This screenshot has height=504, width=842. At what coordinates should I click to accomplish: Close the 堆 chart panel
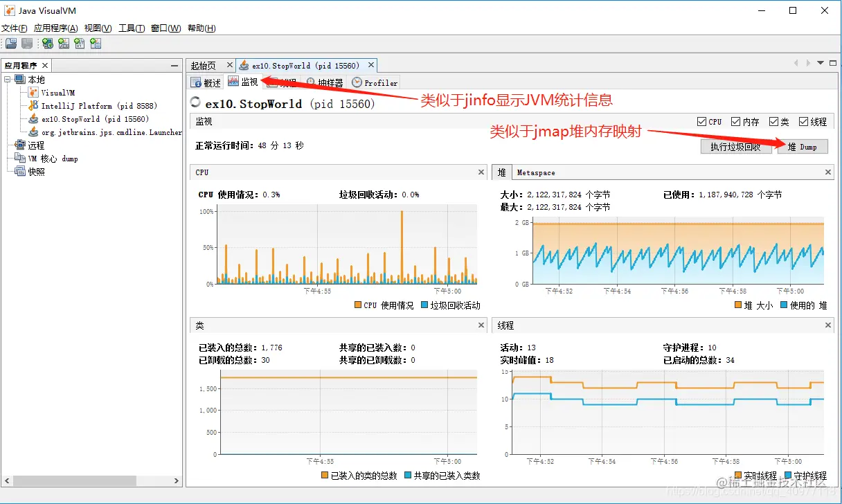(x=828, y=172)
